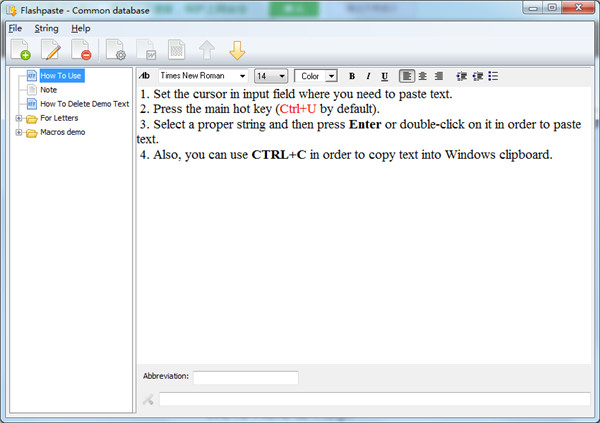Click the wrench icon below Abbreviation
600x423 pixels.
click(x=148, y=400)
